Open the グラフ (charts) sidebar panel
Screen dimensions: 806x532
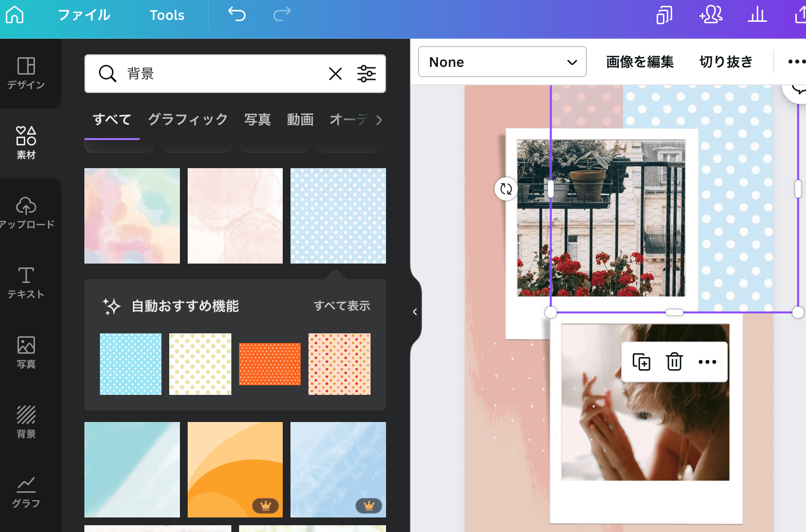[x=26, y=491]
